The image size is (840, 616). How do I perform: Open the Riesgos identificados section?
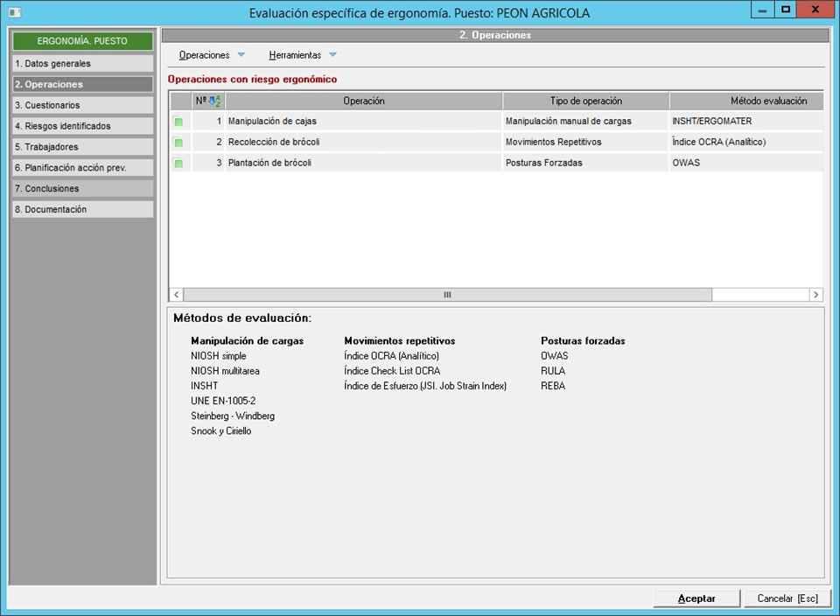[82, 126]
